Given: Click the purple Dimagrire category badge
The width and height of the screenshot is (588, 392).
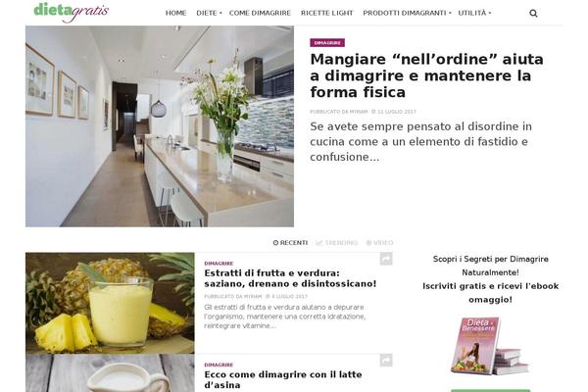Looking at the screenshot, I should click(327, 43).
